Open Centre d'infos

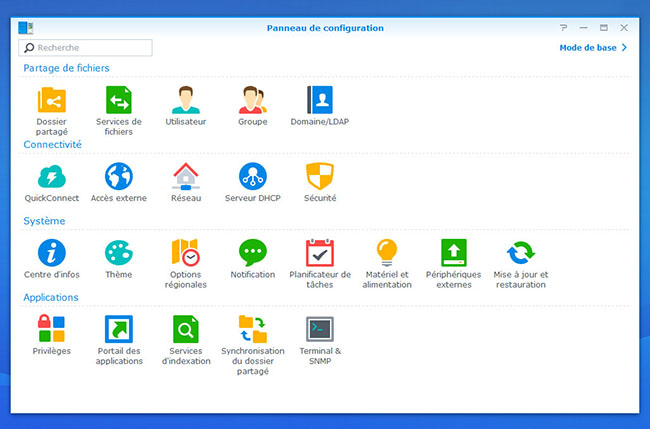(x=51, y=253)
